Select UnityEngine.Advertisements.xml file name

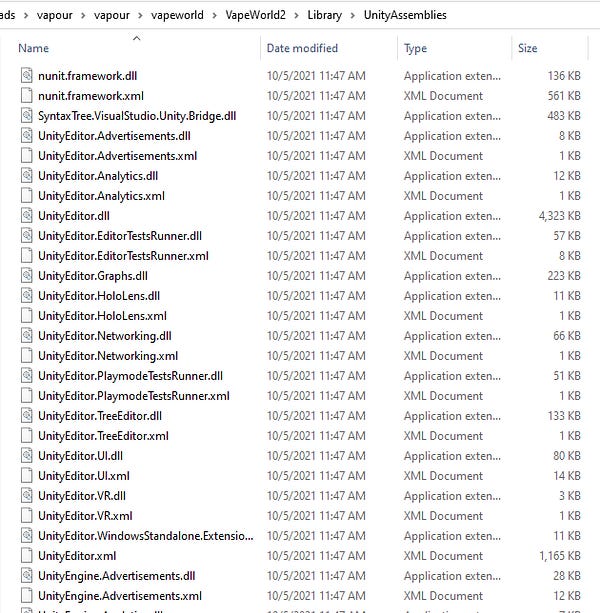pyautogui.click(x=120, y=596)
